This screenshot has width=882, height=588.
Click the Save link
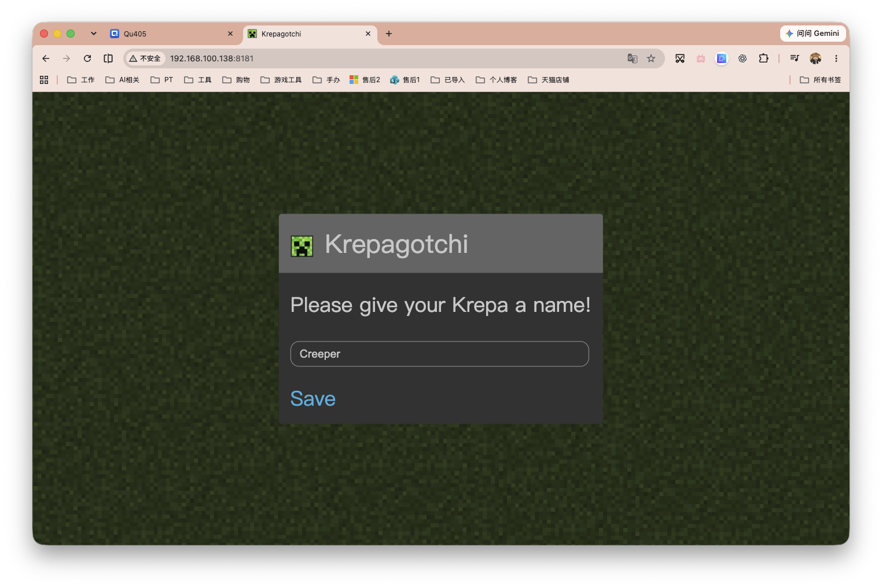pos(313,399)
